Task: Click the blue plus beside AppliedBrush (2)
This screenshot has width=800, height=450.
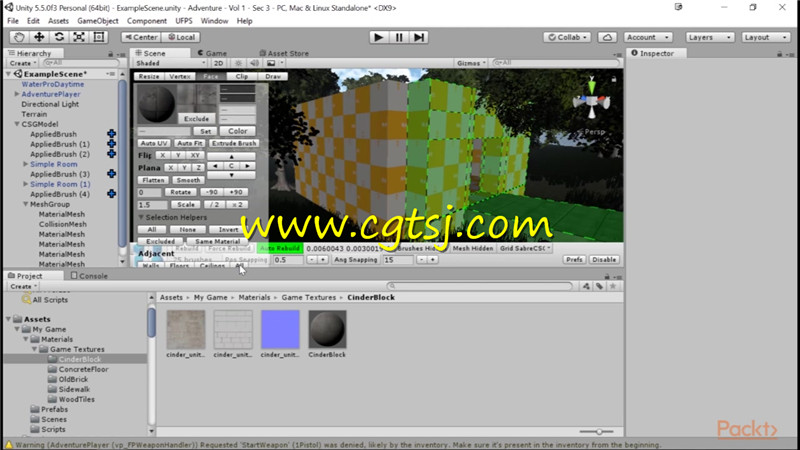Action: (x=111, y=154)
